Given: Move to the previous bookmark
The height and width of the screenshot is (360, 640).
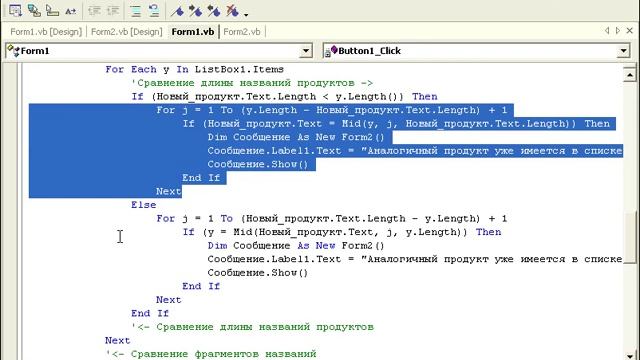Looking at the screenshot, I should coord(214,11).
